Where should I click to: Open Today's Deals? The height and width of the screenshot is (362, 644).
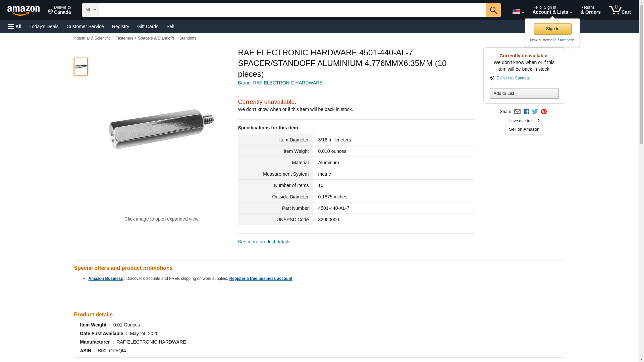click(44, 26)
